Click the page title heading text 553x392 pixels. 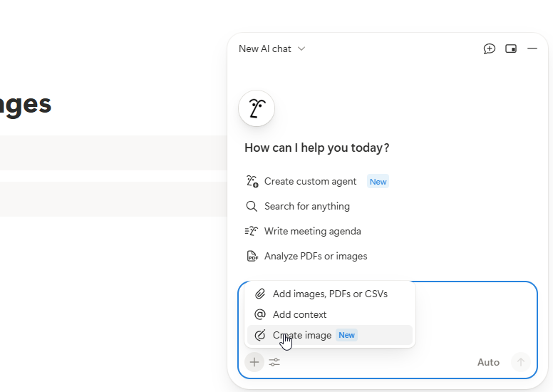point(26,104)
